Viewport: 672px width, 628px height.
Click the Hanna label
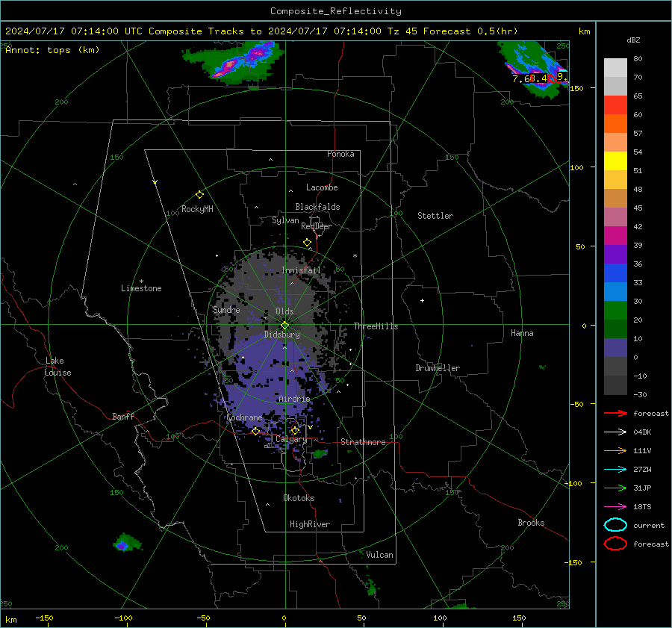[522, 333]
